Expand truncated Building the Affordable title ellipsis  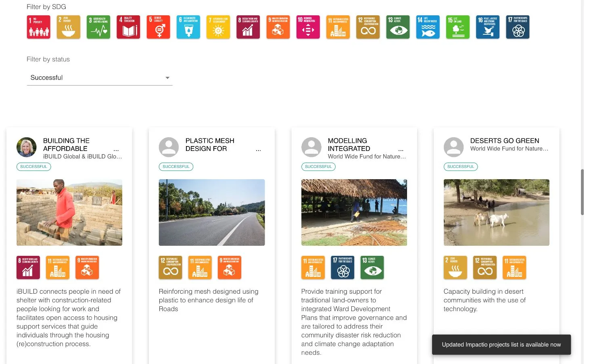116,149
